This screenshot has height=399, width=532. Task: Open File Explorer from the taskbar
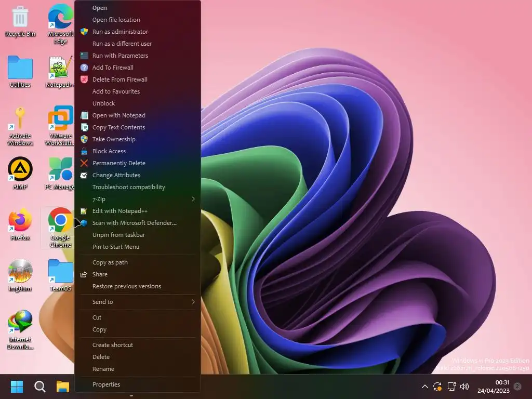click(x=63, y=387)
